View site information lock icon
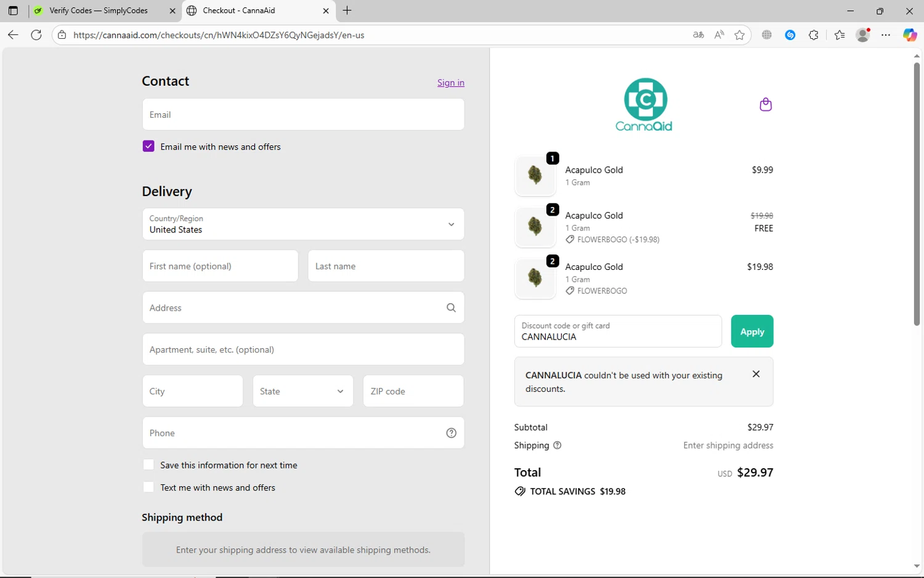 click(x=62, y=35)
